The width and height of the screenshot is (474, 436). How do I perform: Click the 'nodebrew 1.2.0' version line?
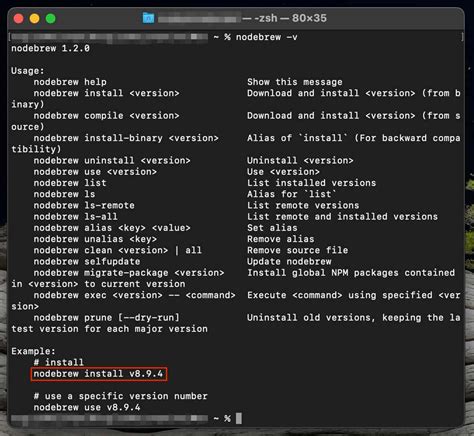tap(50, 48)
